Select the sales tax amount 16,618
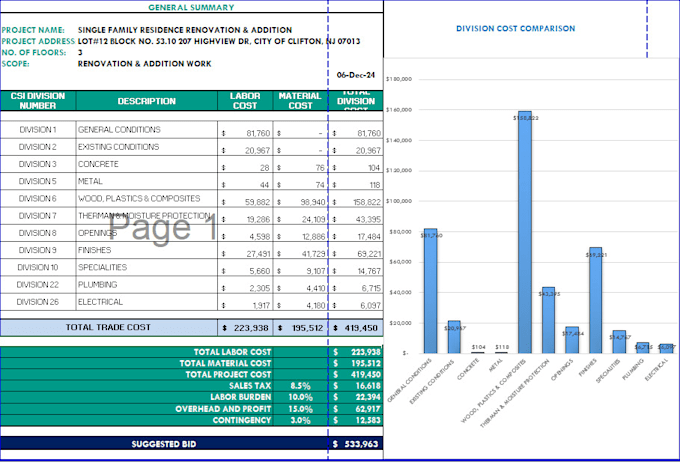Image resolution: width=680 pixels, height=462 pixels. 356,386
